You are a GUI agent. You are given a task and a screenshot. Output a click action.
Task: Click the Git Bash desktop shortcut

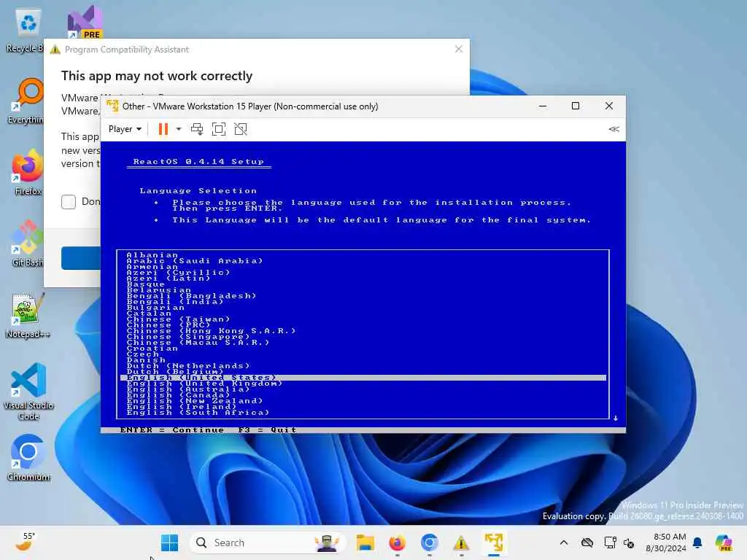coord(27,244)
